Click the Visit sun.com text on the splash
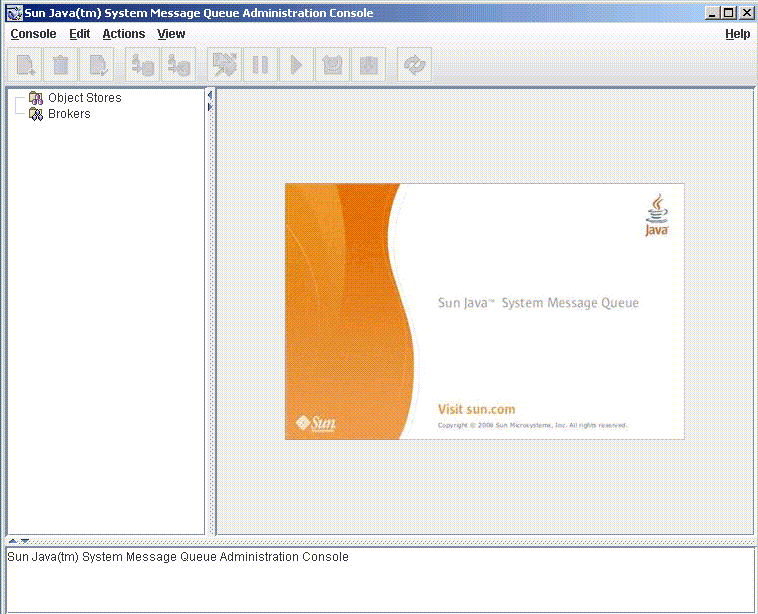Viewport: 758px width, 614px height. coord(477,409)
